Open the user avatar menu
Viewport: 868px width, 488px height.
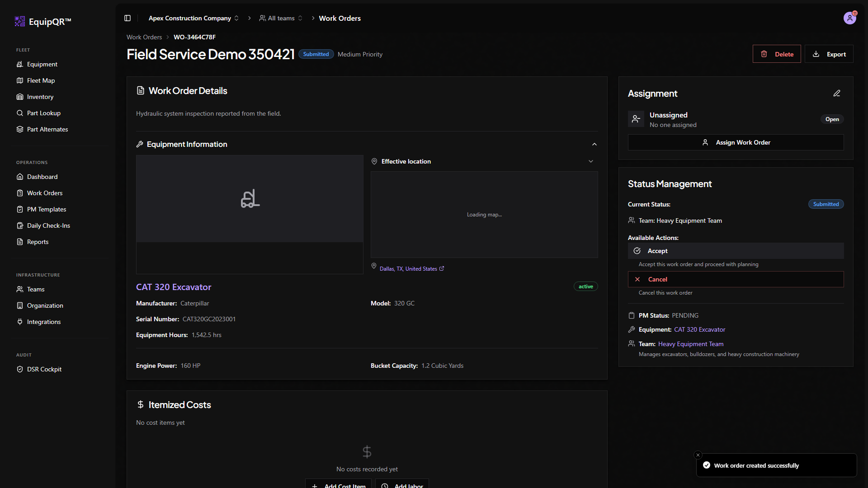[849, 18]
